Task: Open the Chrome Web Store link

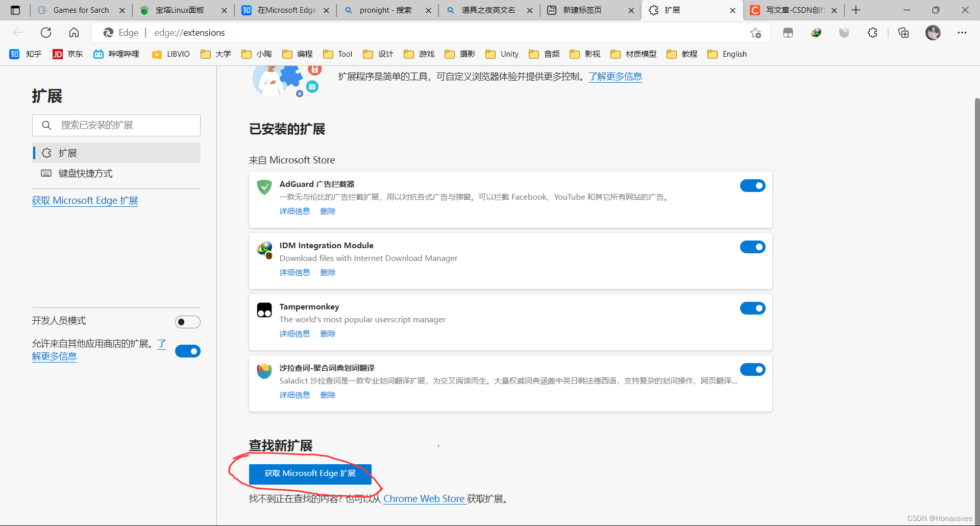Action: 424,499
